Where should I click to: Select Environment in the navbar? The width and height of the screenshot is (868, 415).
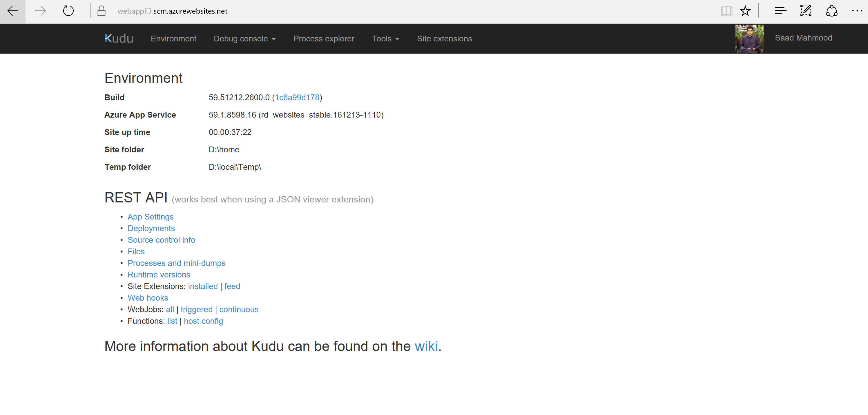(x=173, y=39)
